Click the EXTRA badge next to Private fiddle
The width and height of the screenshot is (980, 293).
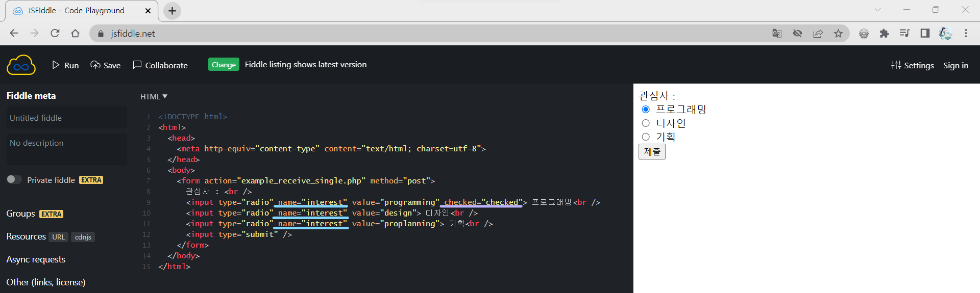tap(91, 180)
